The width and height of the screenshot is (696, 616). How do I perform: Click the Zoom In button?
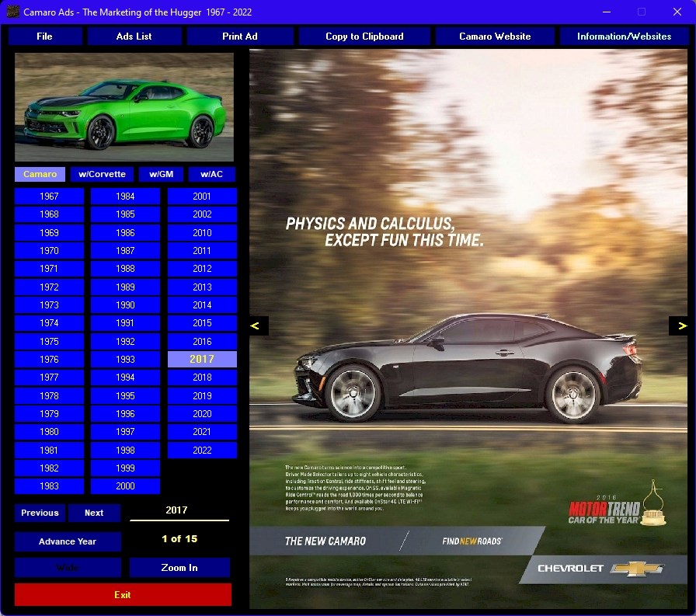click(x=179, y=568)
